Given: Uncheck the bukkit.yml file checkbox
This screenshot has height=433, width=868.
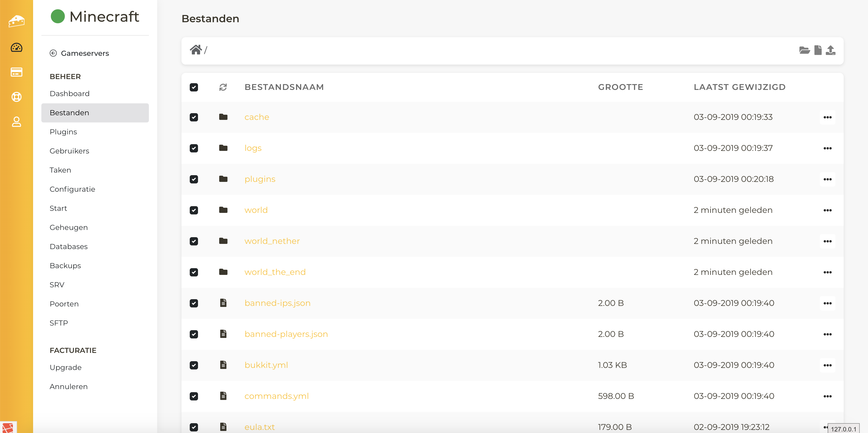Looking at the screenshot, I should click(194, 365).
